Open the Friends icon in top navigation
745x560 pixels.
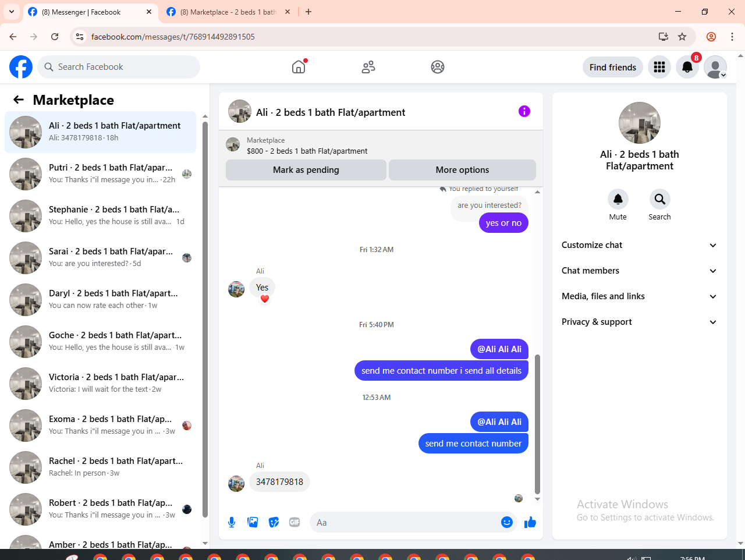tap(368, 67)
